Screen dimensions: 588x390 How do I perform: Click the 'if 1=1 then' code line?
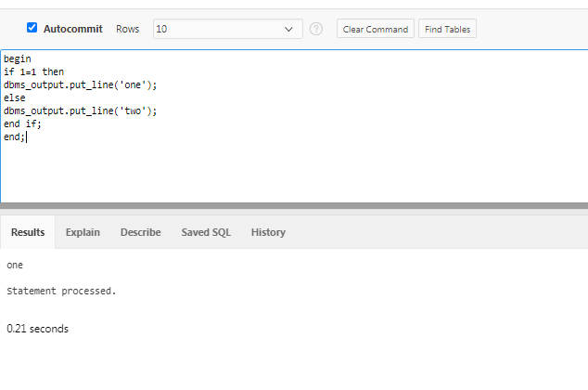click(34, 71)
